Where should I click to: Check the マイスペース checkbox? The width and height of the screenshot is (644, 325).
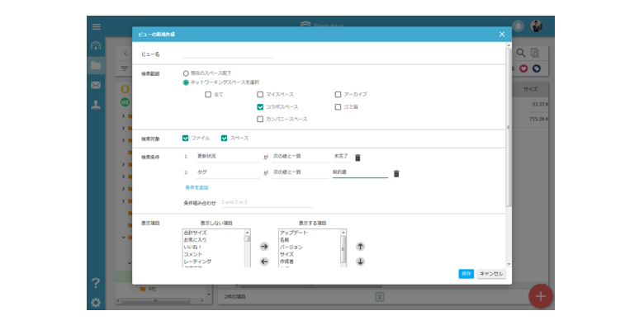260,94
